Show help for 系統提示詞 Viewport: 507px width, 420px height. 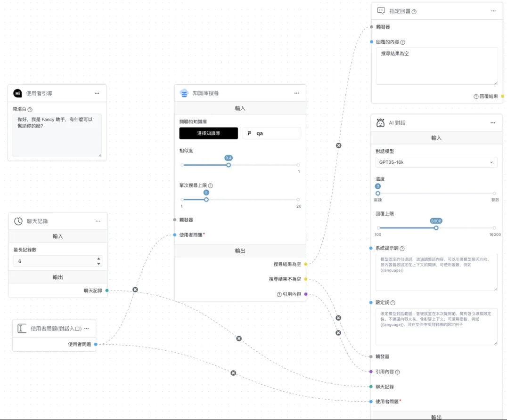tap(402, 249)
